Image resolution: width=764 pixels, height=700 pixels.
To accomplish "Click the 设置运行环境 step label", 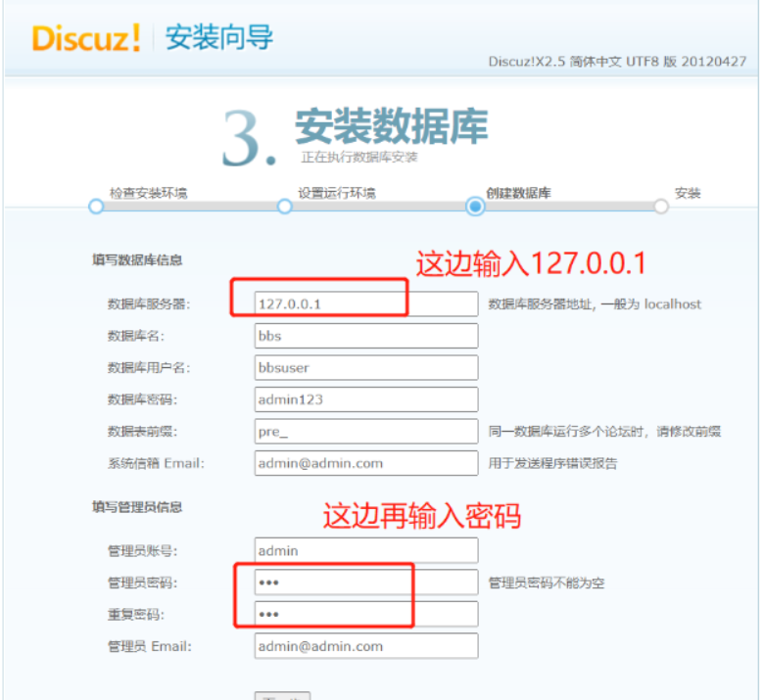I will pyautogui.click(x=337, y=193).
